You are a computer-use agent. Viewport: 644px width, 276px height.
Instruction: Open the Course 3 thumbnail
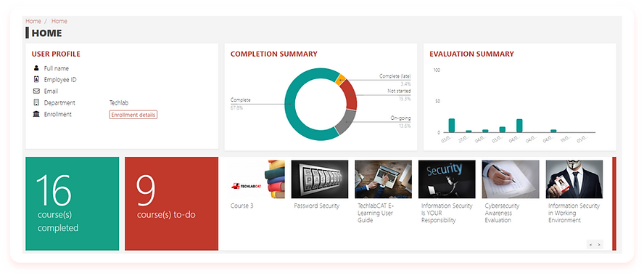256,179
